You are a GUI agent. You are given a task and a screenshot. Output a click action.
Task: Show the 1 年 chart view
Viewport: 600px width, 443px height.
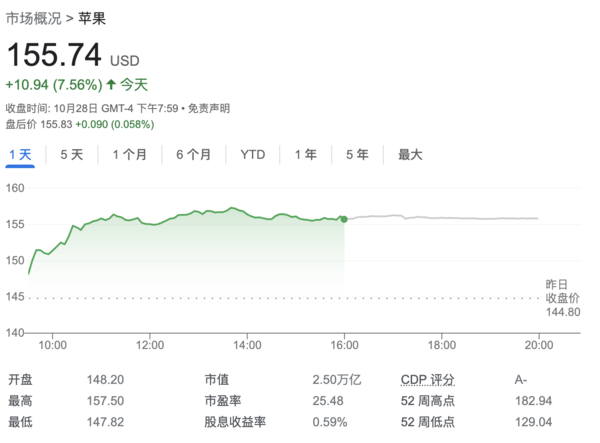[x=305, y=155]
